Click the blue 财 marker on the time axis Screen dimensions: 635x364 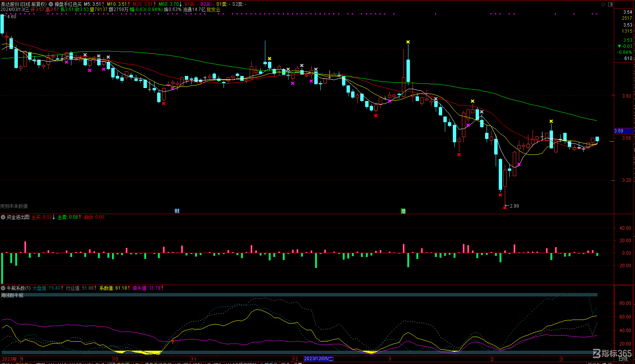click(177, 211)
